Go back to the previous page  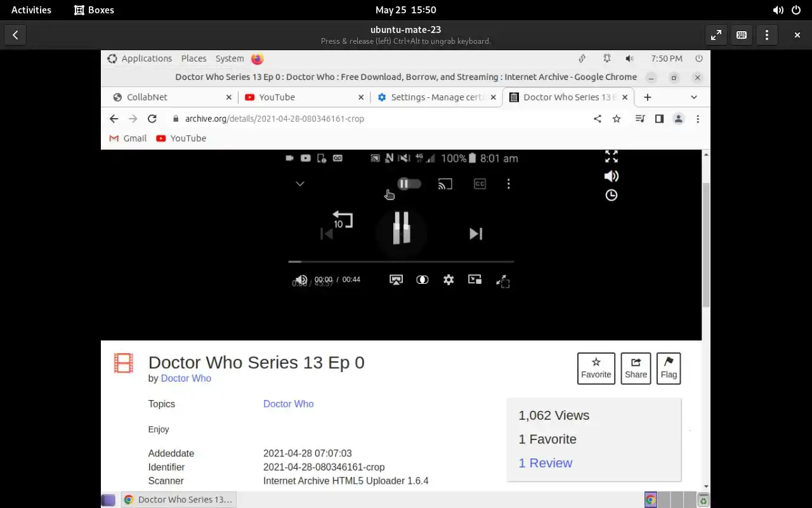[x=114, y=119]
